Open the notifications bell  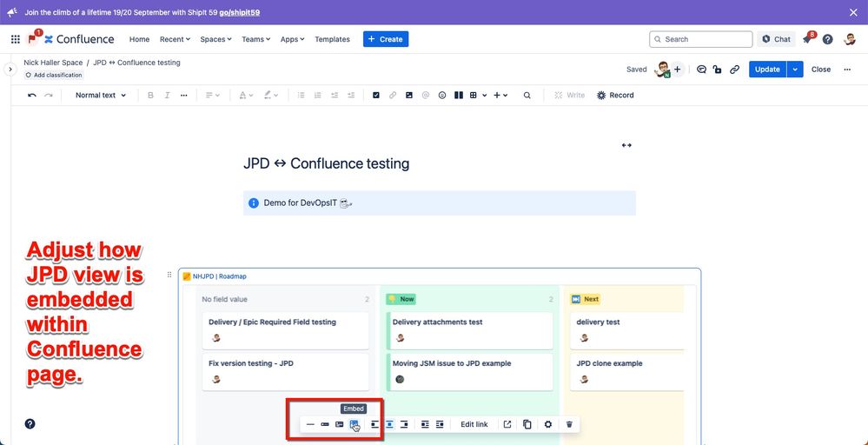pos(807,39)
